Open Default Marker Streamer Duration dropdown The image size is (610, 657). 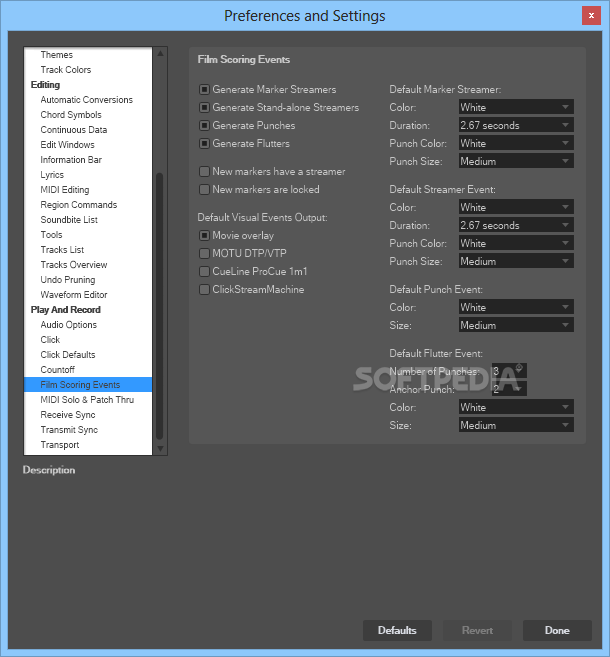(x=516, y=125)
